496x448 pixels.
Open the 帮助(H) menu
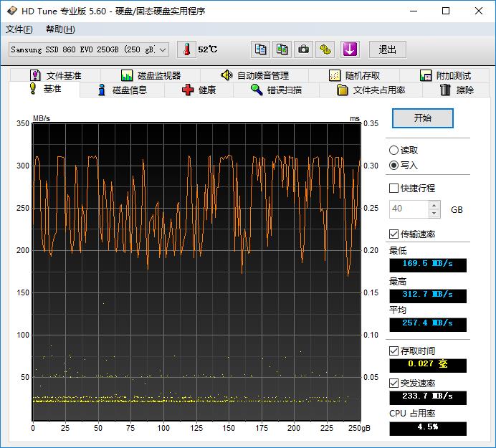pos(60,29)
